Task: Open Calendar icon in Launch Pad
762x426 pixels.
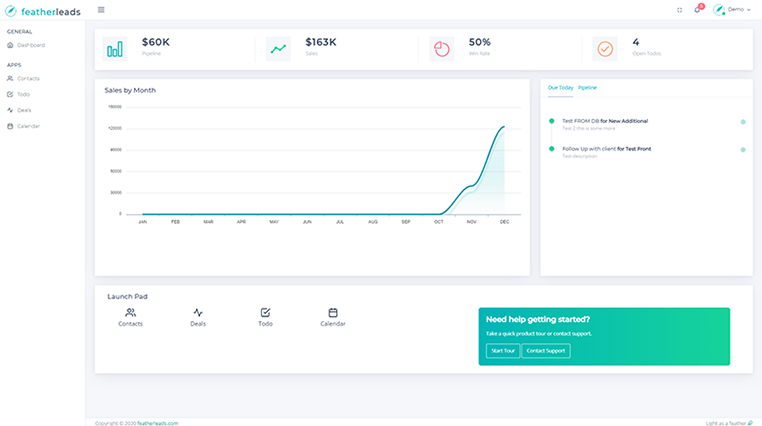Action: pyautogui.click(x=333, y=313)
